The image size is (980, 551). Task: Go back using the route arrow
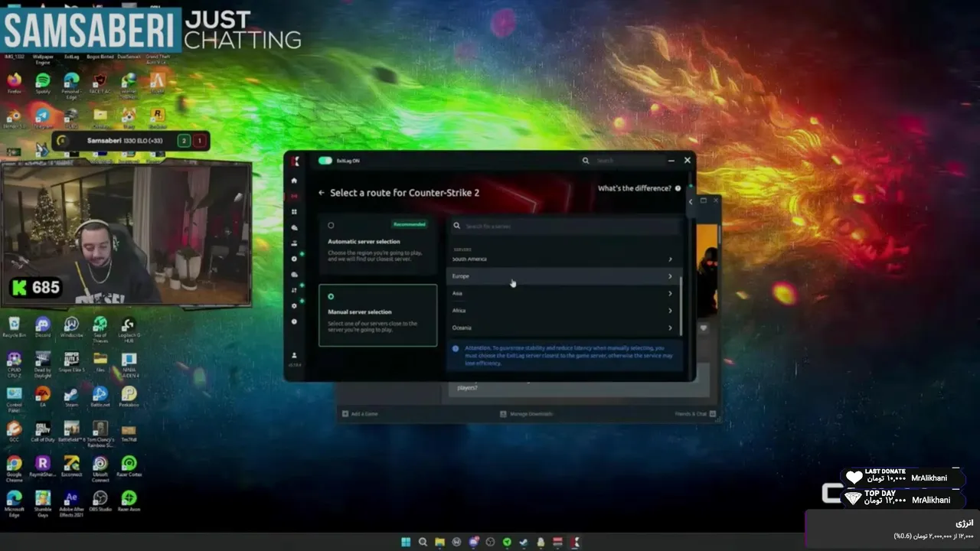coord(322,193)
